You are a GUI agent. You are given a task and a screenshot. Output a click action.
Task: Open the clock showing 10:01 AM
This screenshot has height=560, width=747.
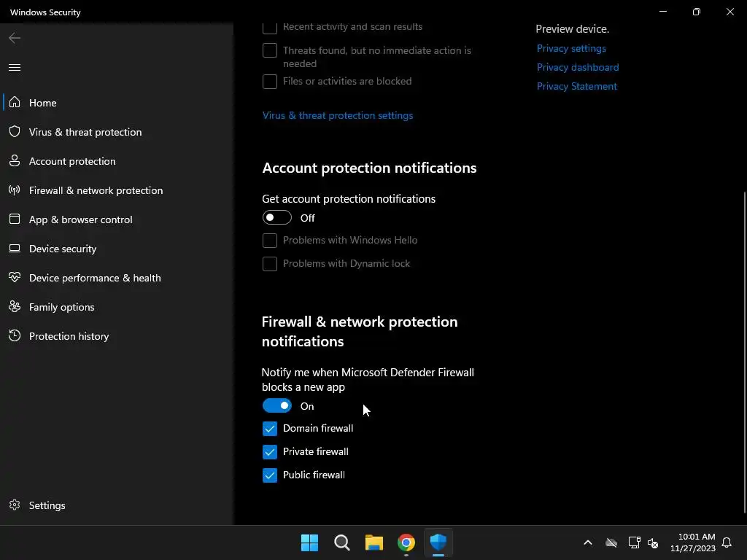697,537
